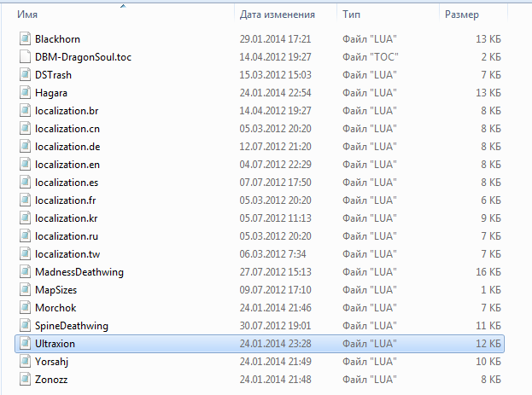Select the Hagara file name
The image size is (532, 395).
point(51,93)
